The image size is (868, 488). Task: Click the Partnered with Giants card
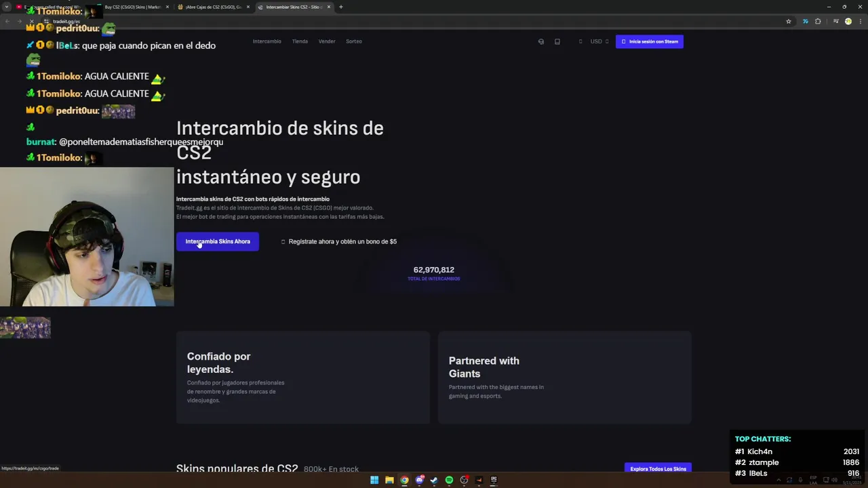[x=565, y=378]
